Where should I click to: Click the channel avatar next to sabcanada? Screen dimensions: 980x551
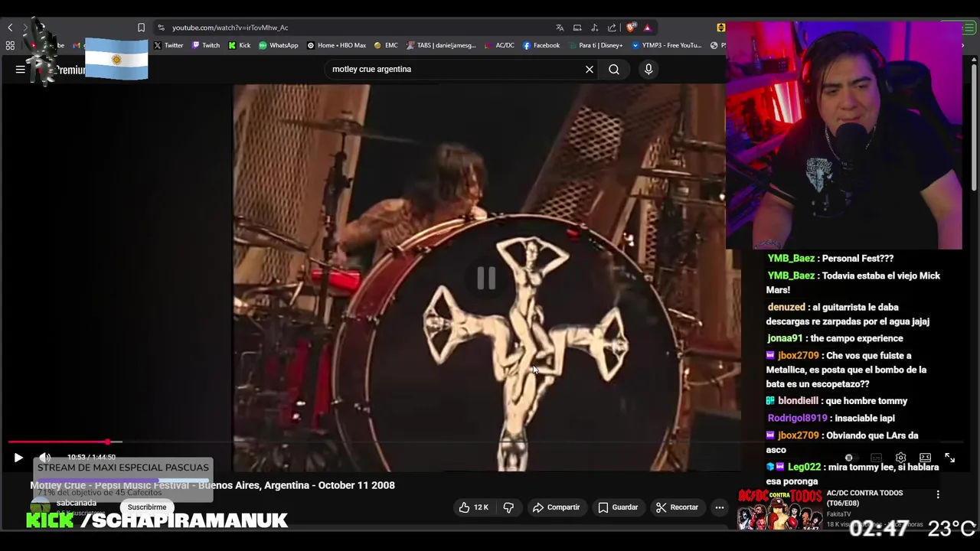coord(41,507)
